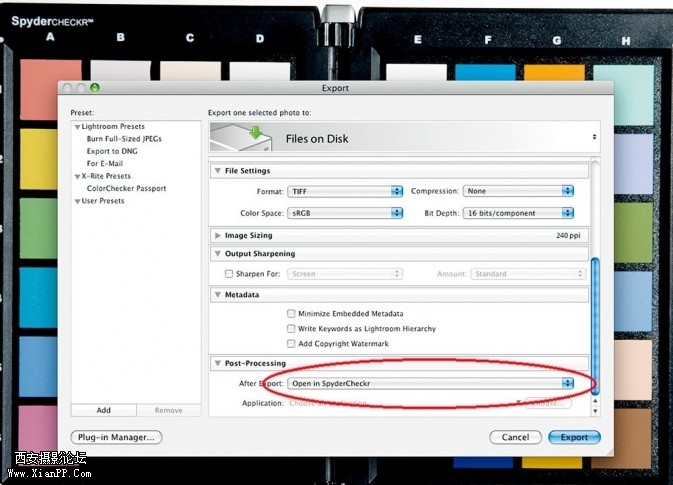Select the For E-Mail preset
This screenshot has width=673, height=485.
[105, 164]
